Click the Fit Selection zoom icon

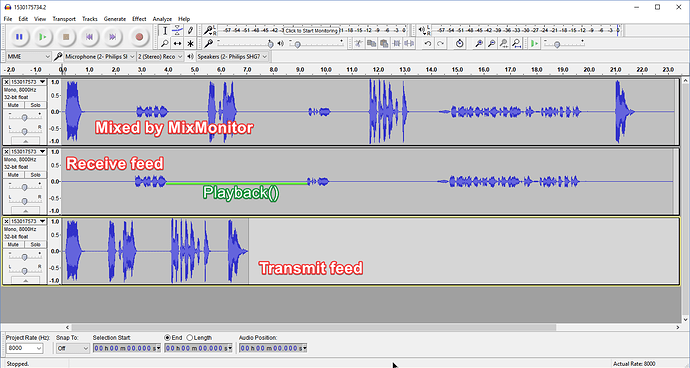click(504, 43)
